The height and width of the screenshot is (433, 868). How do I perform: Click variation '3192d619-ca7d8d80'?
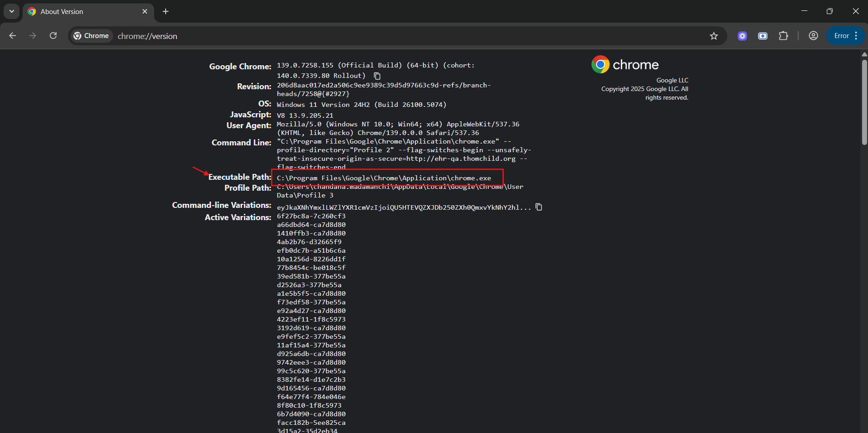311,328
